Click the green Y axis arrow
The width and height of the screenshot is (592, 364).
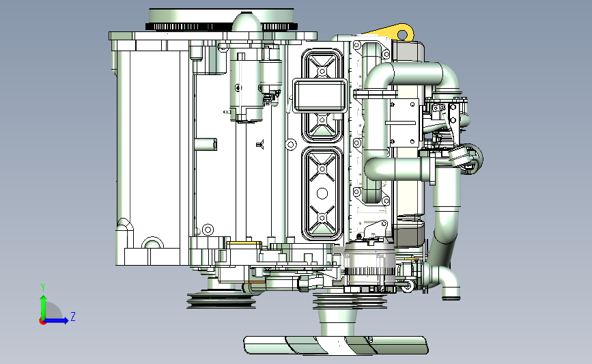[x=44, y=307]
